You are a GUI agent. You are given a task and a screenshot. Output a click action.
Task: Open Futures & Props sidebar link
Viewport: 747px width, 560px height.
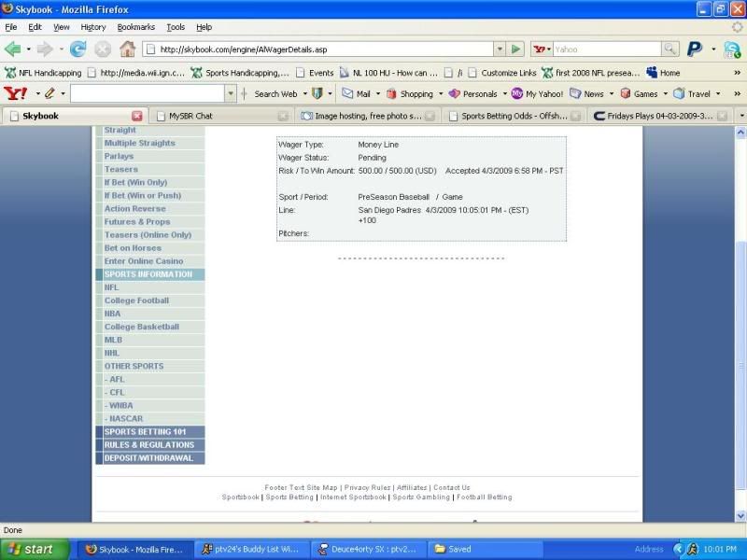137,222
